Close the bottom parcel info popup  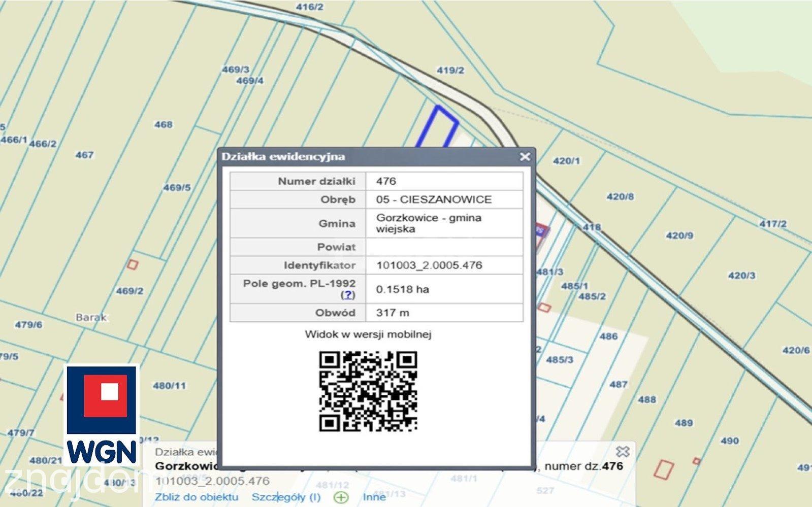[623, 451]
